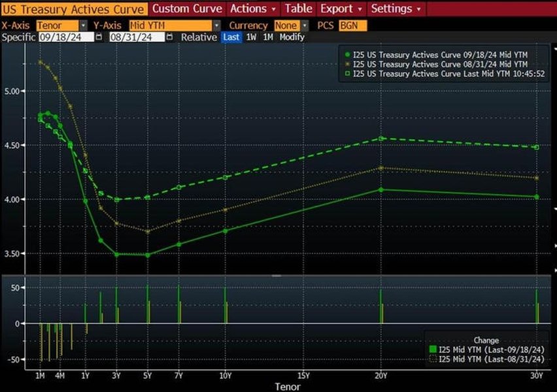Open calendar picker next to 09/18/24
The image size is (557, 392).
(x=99, y=37)
